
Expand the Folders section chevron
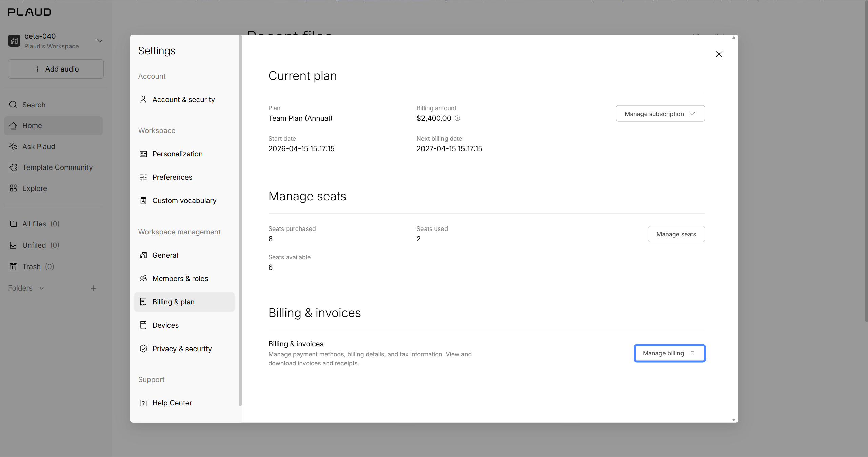[x=42, y=288]
